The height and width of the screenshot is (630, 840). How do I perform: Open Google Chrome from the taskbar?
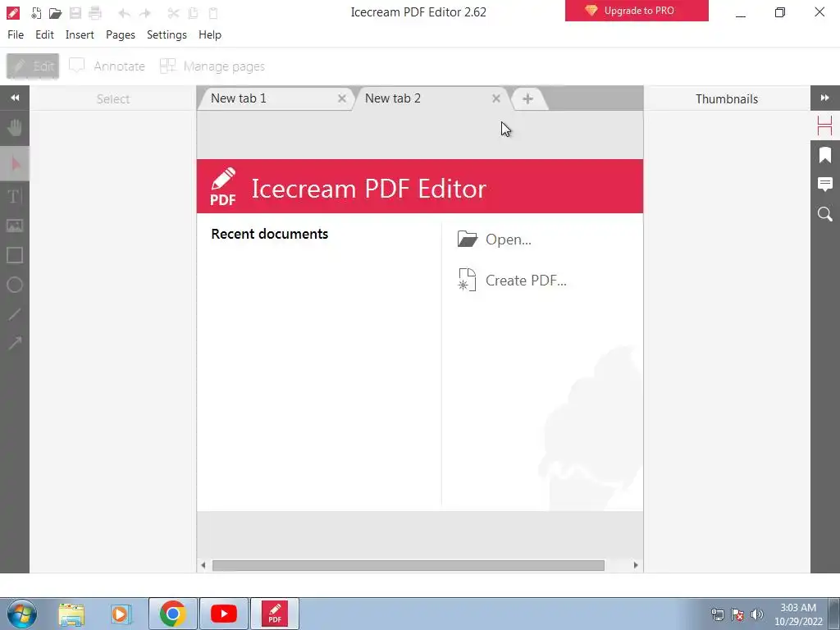tap(172, 614)
